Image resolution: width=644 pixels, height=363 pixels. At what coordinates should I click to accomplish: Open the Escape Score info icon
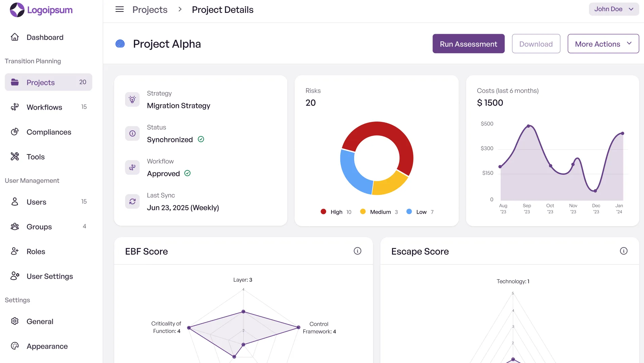pos(624,251)
